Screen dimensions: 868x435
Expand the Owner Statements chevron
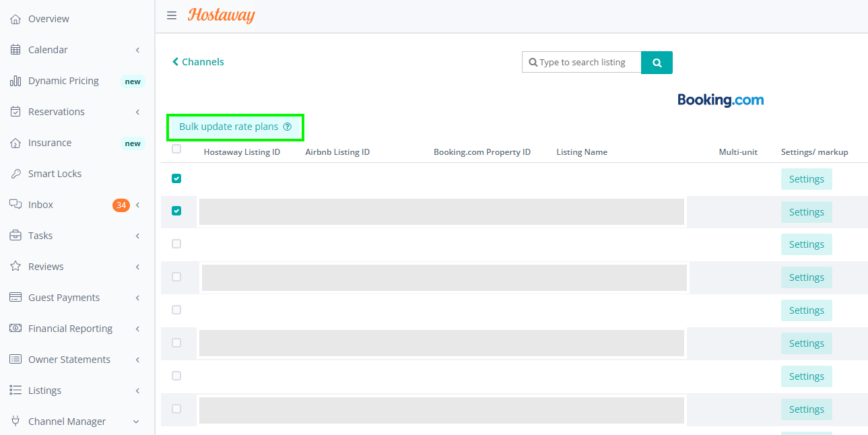(137, 360)
